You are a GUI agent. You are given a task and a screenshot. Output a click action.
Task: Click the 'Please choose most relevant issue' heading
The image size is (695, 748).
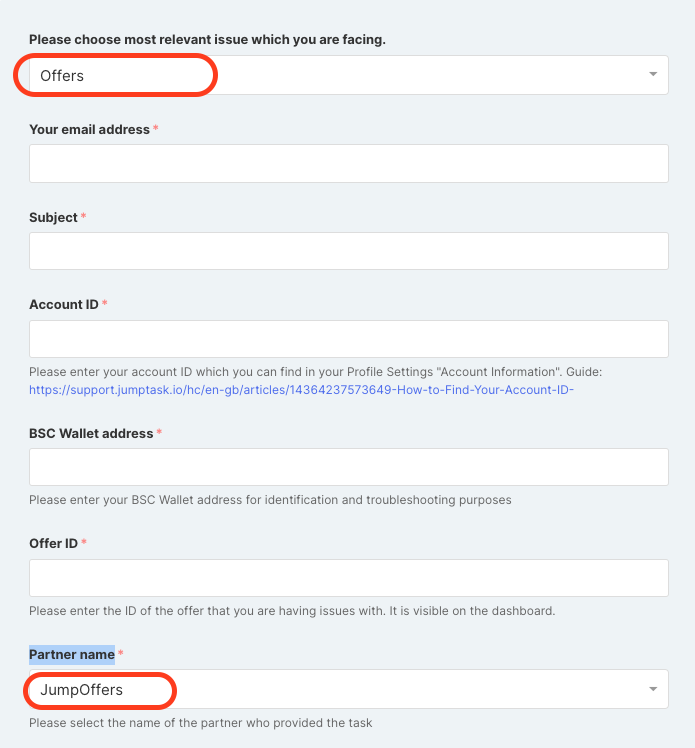[207, 40]
